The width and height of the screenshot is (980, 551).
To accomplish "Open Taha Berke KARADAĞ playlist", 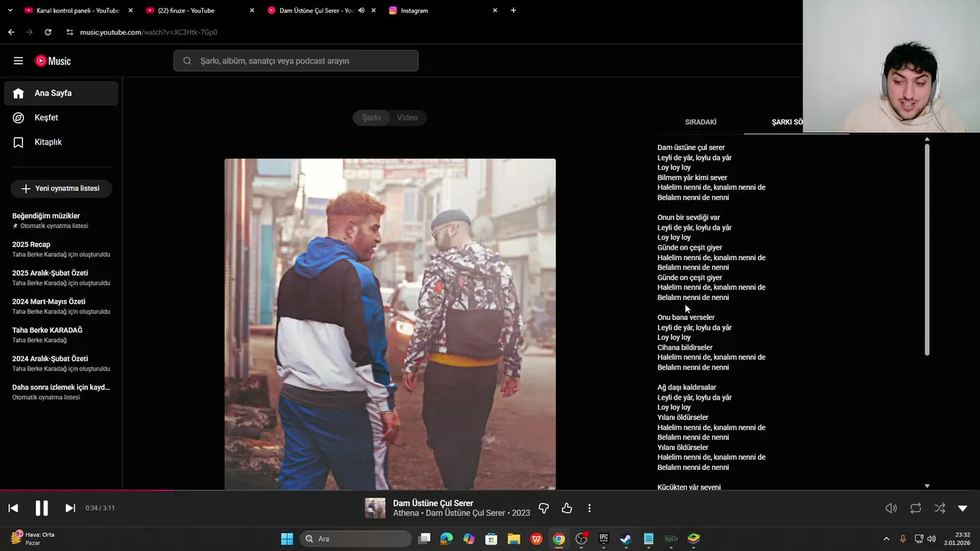I will (61, 334).
